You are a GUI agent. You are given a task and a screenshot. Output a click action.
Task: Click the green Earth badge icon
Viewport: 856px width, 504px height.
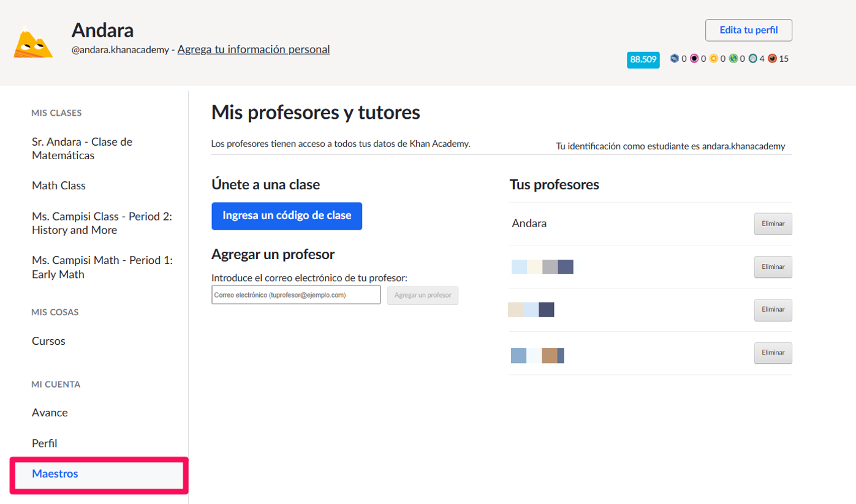[x=733, y=59]
